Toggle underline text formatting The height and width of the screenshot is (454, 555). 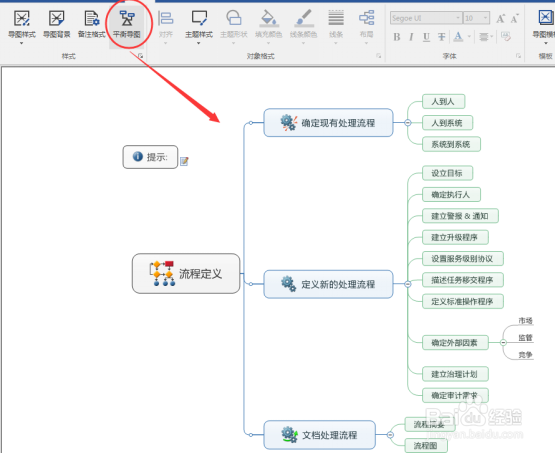point(427,37)
